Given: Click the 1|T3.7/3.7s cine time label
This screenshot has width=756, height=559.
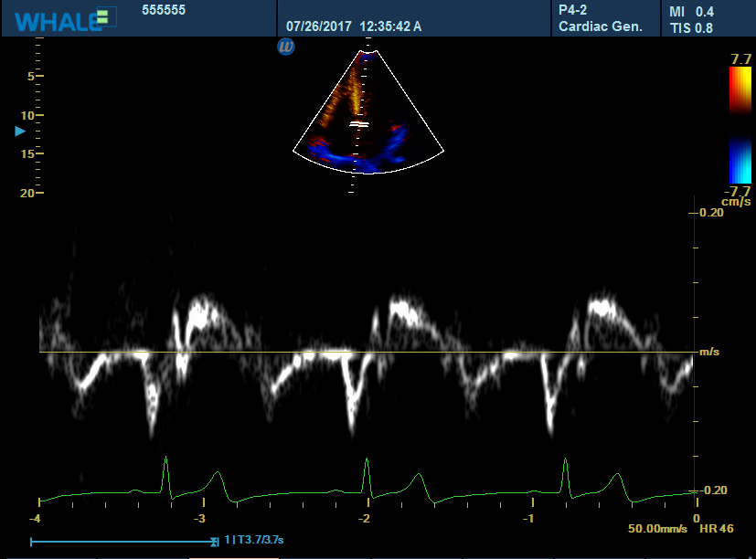Looking at the screenshot, I should [x=253, y=540].
